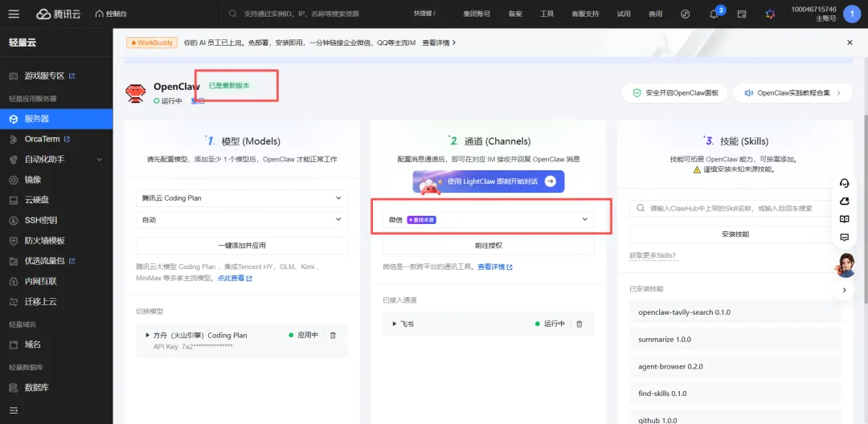This screenshot has width=868, height=424.
Task: Click the OpenClaw red mascot icon
Action: 136,93
